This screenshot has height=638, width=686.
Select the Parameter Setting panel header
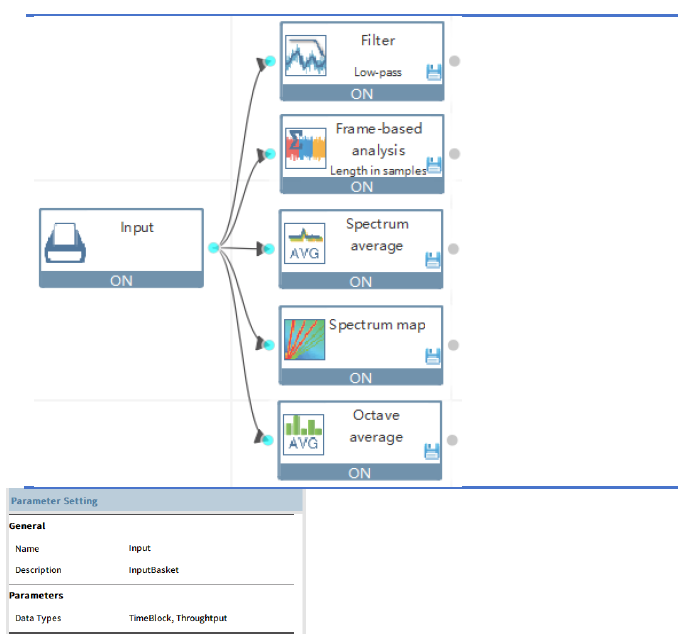tap(155, 501)
